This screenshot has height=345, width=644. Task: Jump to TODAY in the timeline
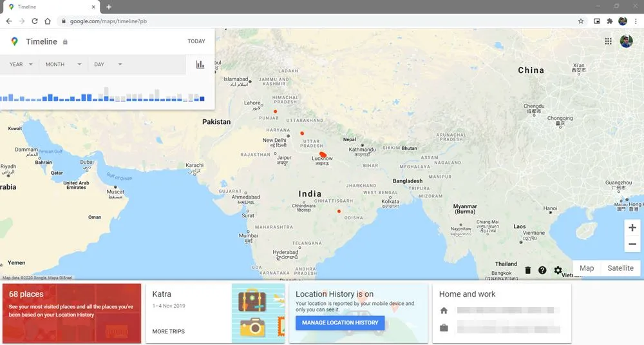(196, 41)
